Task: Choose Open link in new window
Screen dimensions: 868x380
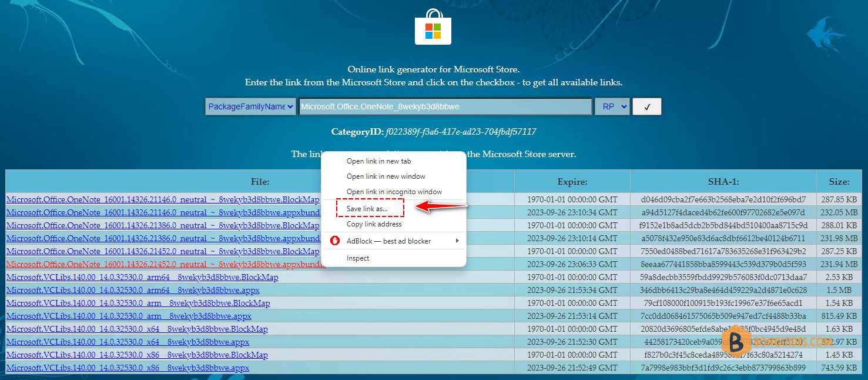Action: point(386,176)
